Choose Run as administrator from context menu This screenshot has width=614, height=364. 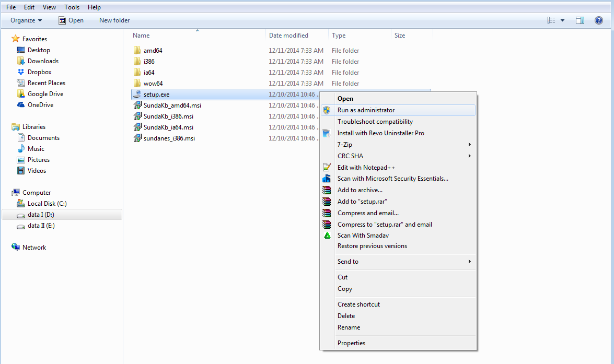366,110
